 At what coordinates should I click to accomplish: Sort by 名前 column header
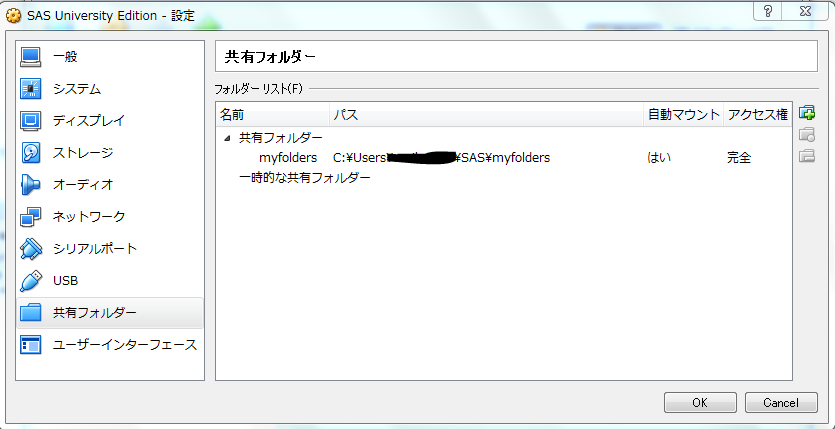tap(273, 114)
